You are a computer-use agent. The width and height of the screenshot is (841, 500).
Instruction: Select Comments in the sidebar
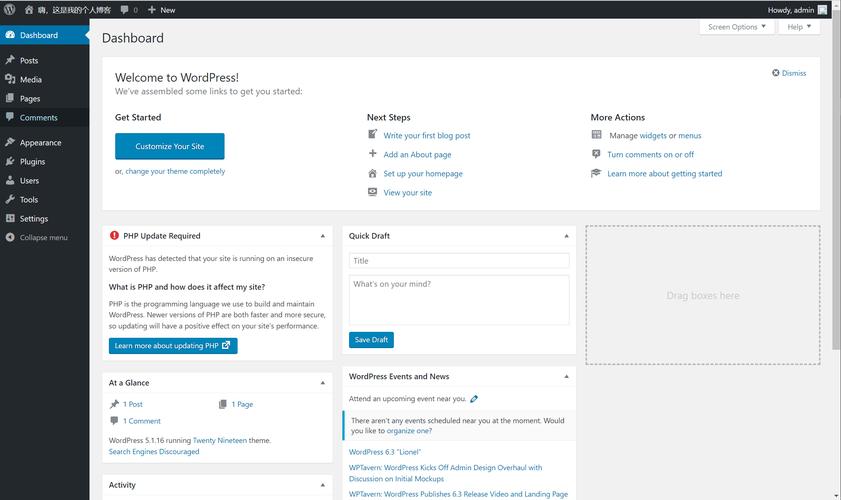[45, 117]
